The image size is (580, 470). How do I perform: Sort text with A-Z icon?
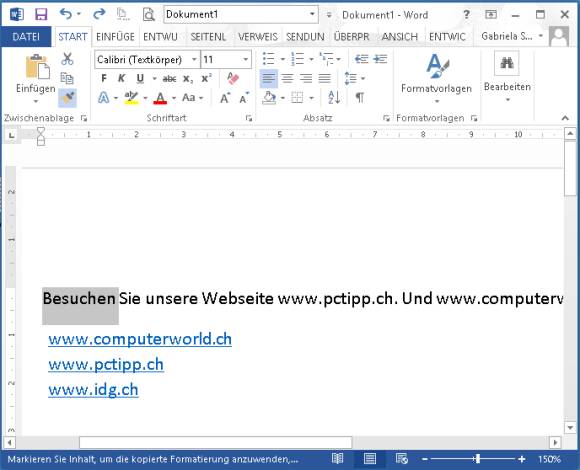click(334, 98)
